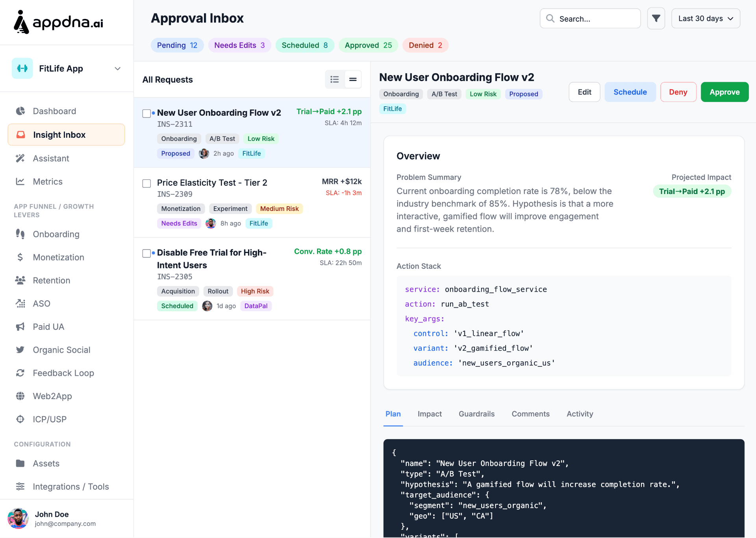The height and width of the screenshot is (538, 756).
Task: Click the filter funnel icon
Action: tap(656, 18)
